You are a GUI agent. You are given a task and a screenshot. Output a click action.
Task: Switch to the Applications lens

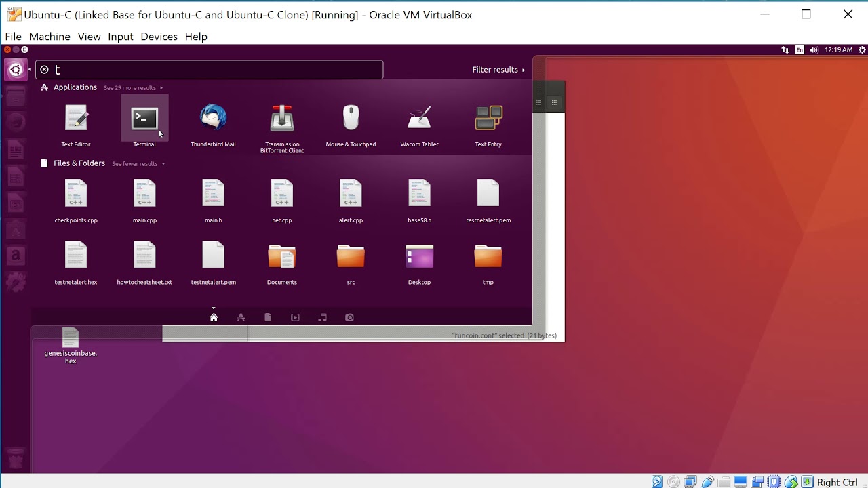(241, 317)
